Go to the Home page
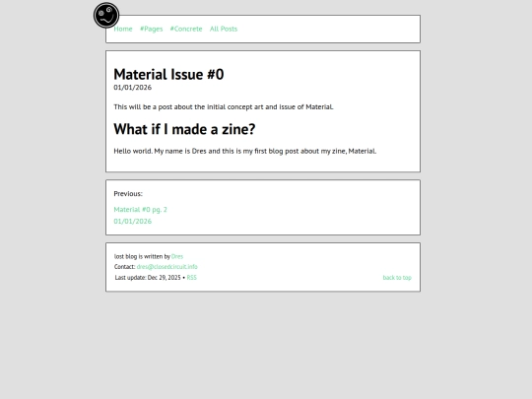This screenshot has width=532, height=399. point(123,29)
